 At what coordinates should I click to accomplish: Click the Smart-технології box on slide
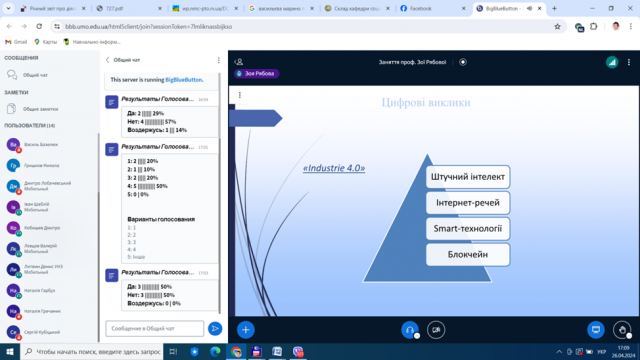click(468, 229)
